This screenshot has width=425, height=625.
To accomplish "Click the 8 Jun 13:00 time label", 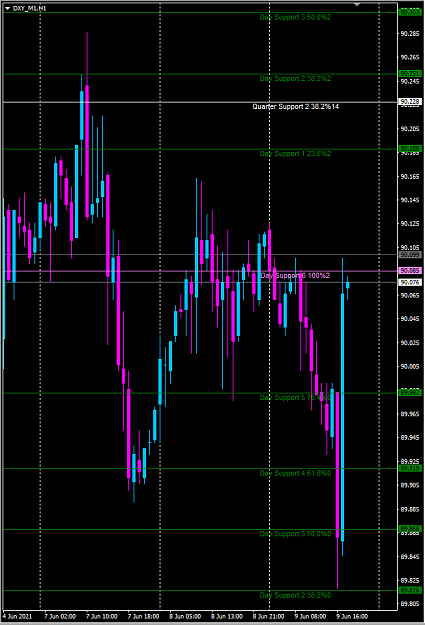I will [x=227, y=616].
